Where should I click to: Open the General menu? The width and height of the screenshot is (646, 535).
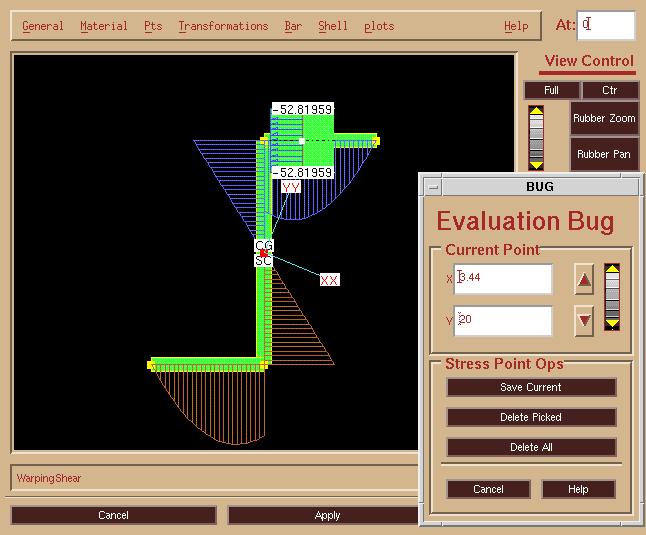coord(42,26)
